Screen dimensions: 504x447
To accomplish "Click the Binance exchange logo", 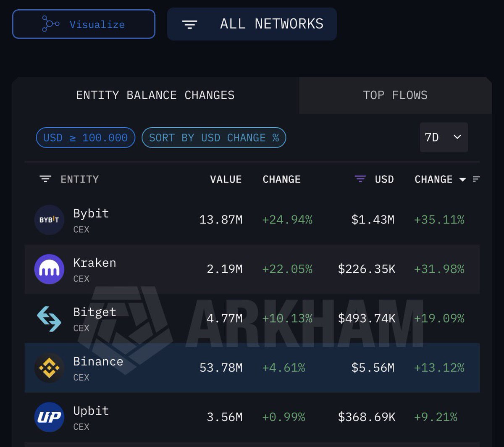I will pos(49,368).
